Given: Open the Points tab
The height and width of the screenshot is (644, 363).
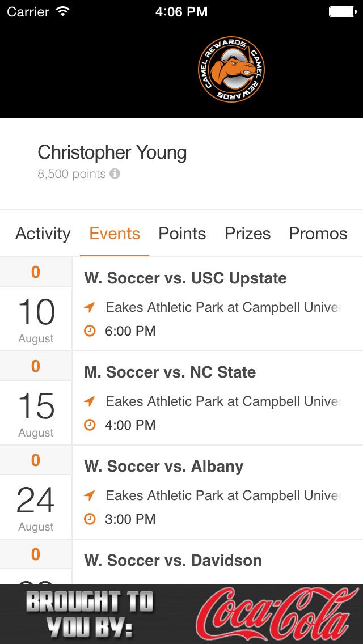Looking at the screenshot, I should [182, 234].
